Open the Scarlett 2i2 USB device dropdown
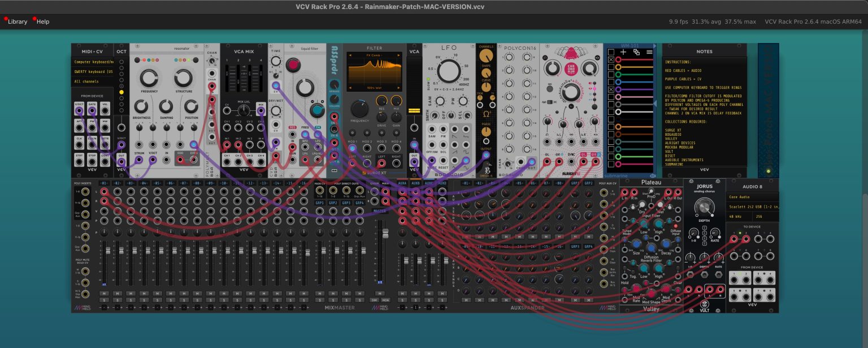This screenshot has height=348, width=868. click(x=752, y=207)
